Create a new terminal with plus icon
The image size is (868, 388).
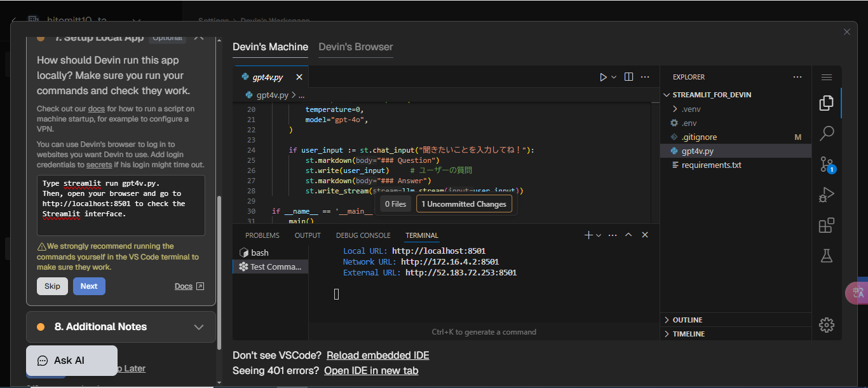pyautogui.click(x=588, y=235)
